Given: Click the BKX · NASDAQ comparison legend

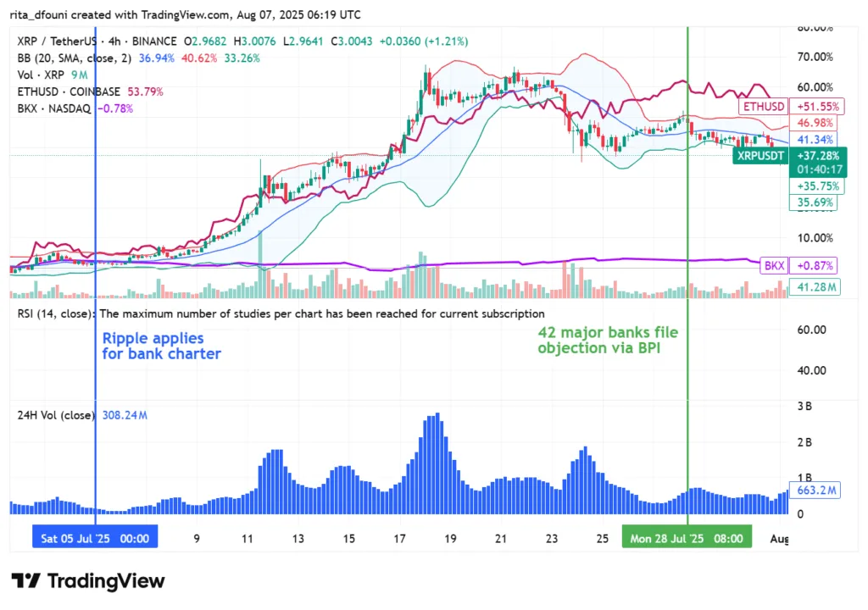Looking at the screenshot, I should pyautogui.click(x=53, y=108).
